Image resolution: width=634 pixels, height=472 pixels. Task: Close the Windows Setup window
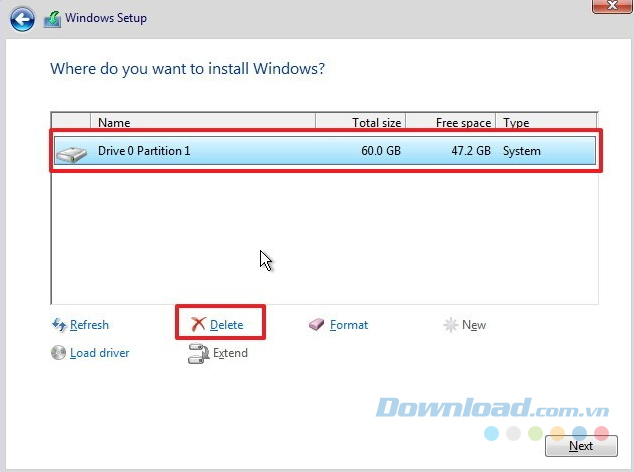click(x=612, y=5)
